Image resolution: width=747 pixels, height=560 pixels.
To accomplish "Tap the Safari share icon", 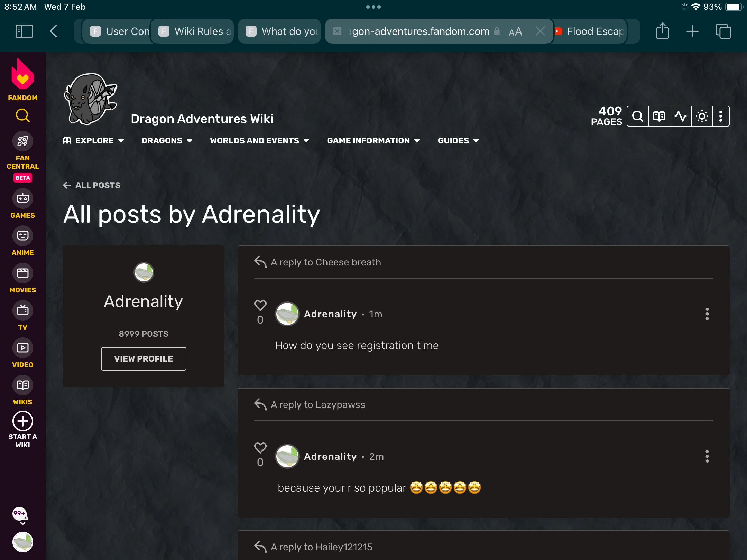I will [x=662, y=31].
